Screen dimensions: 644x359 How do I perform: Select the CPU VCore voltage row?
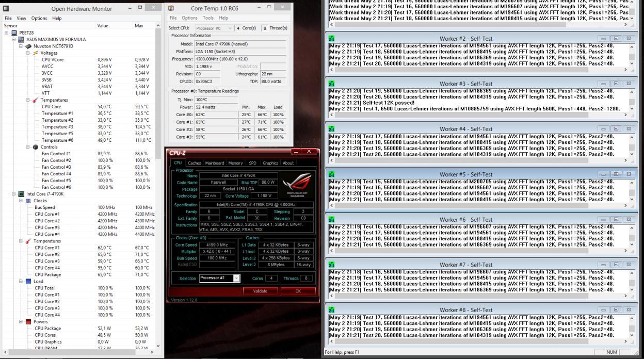pos(78,59)
